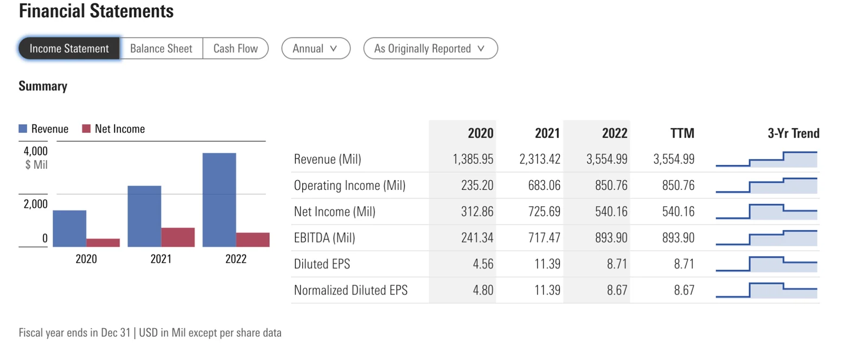
Task: Click the EBITDA trend sparkline
Action: click(x=766, y=238)
